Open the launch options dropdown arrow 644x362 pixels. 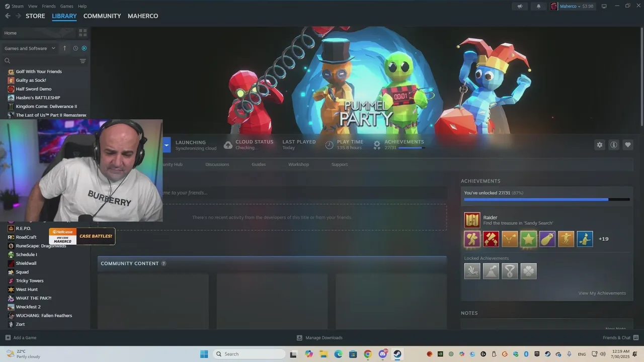(167, 145)
